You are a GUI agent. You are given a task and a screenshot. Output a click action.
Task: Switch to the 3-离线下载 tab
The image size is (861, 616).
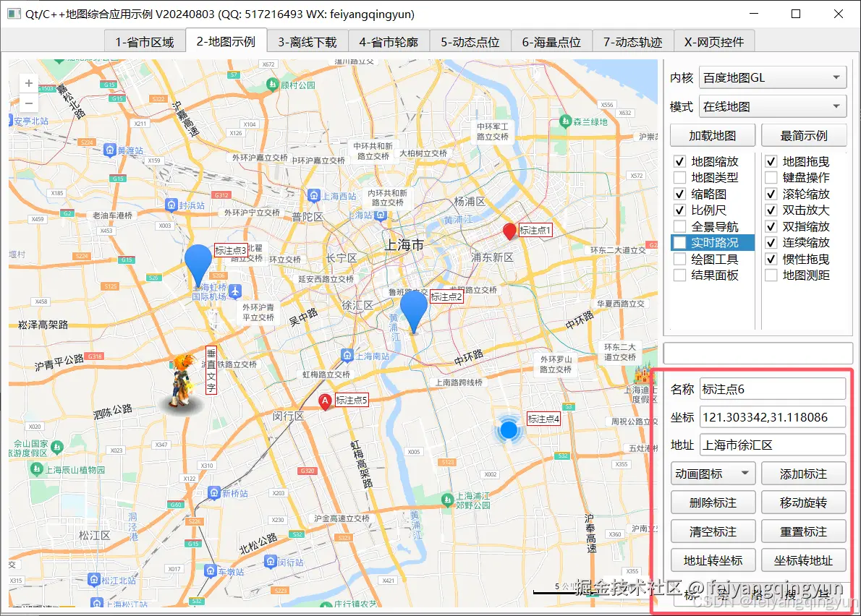[x=306, y=41]
